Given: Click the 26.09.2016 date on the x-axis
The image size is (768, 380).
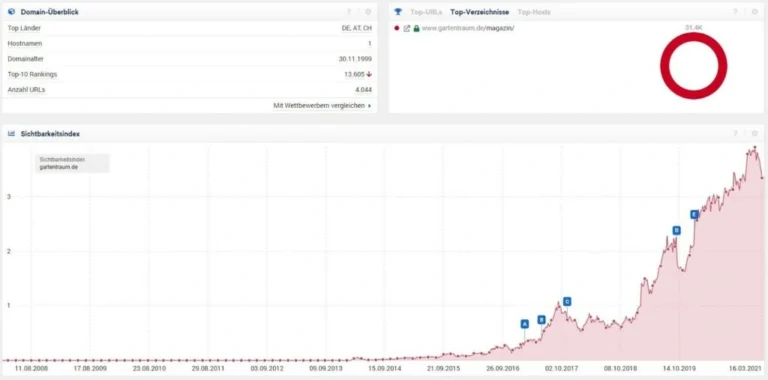Looking at the screenshot, I should tap(503, 368).
